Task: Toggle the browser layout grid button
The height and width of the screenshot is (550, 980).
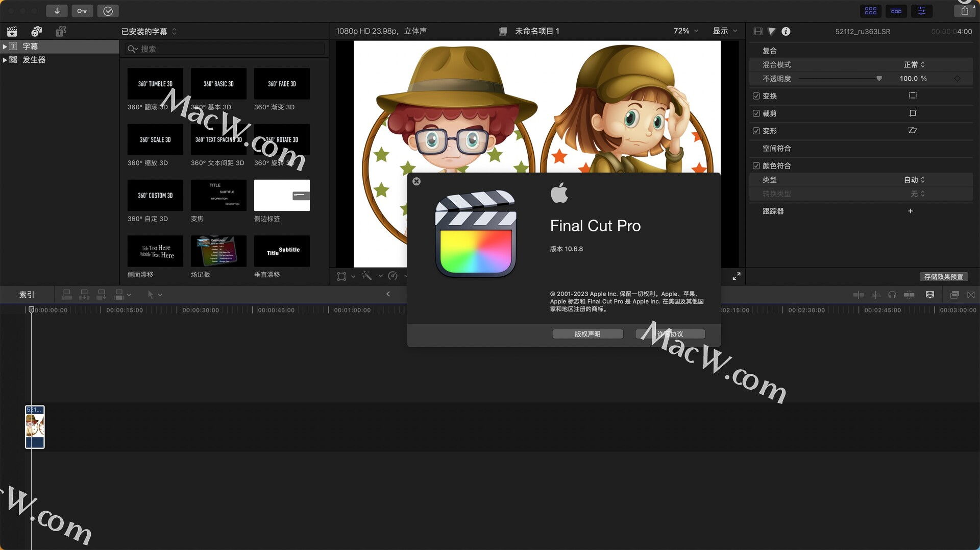Action: pos(871,11)
